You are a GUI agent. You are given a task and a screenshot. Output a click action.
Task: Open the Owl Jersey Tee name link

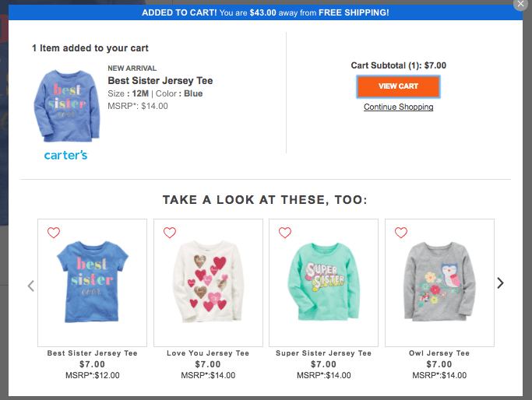(x=439, y=353)
